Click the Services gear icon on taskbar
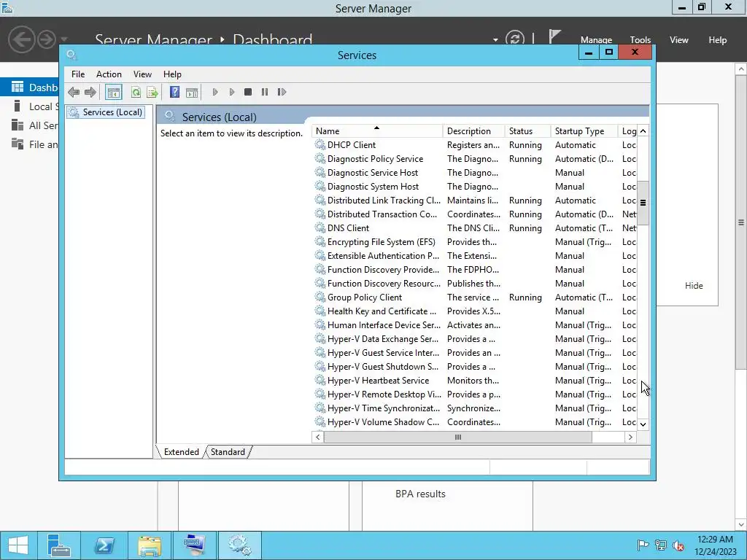The image size is (747, 560). [239, 545]
